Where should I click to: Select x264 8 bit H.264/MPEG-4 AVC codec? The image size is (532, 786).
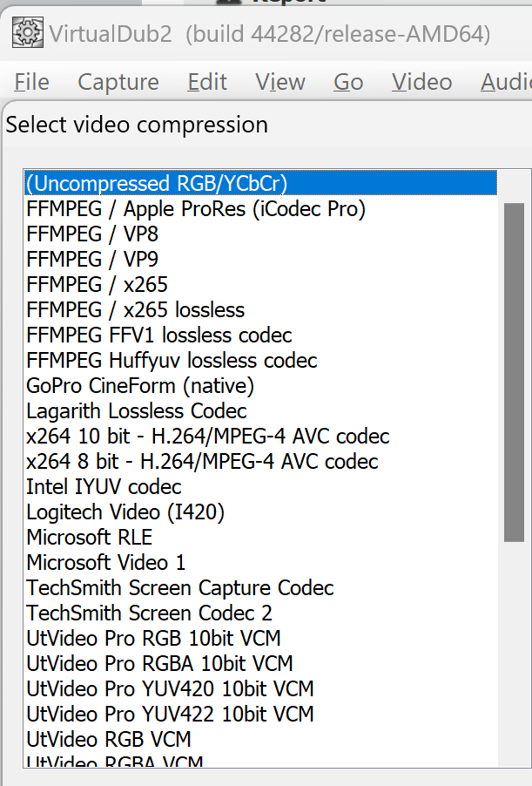click(203, 462)
